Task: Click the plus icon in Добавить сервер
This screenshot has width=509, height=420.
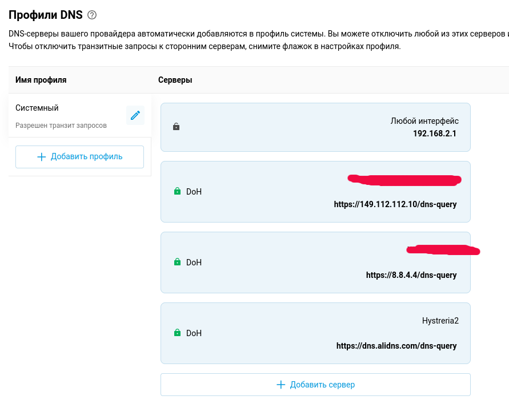Action: point(280,385)
